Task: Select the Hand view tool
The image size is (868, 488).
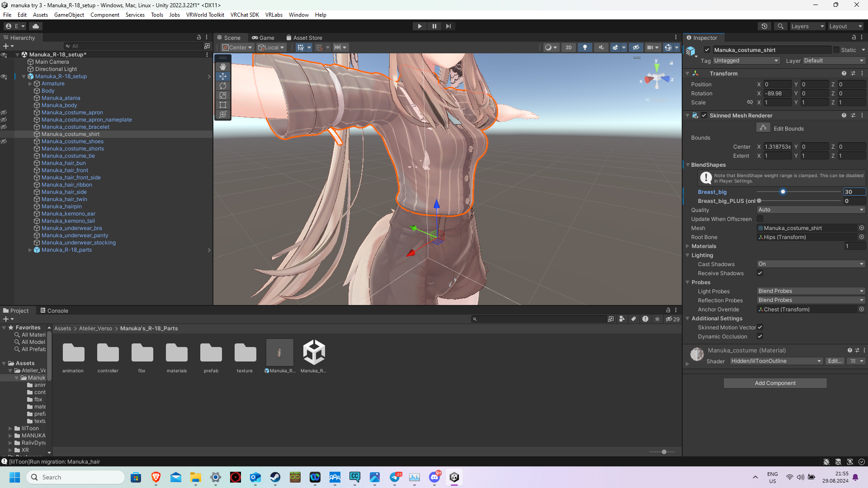Action: (x=222, y=67)
